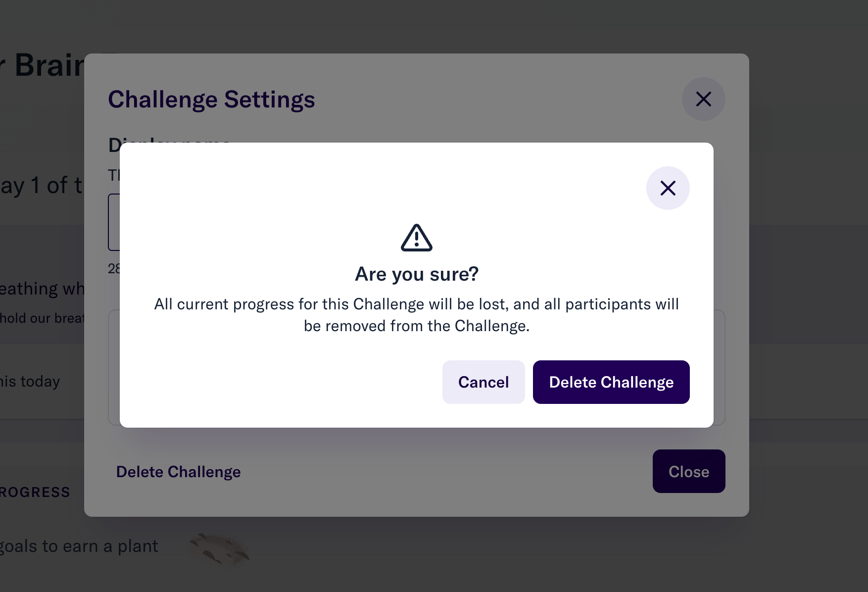Click the 'eathing wh' task title
The image size is (868, 592).
click(x=42, y=289)
